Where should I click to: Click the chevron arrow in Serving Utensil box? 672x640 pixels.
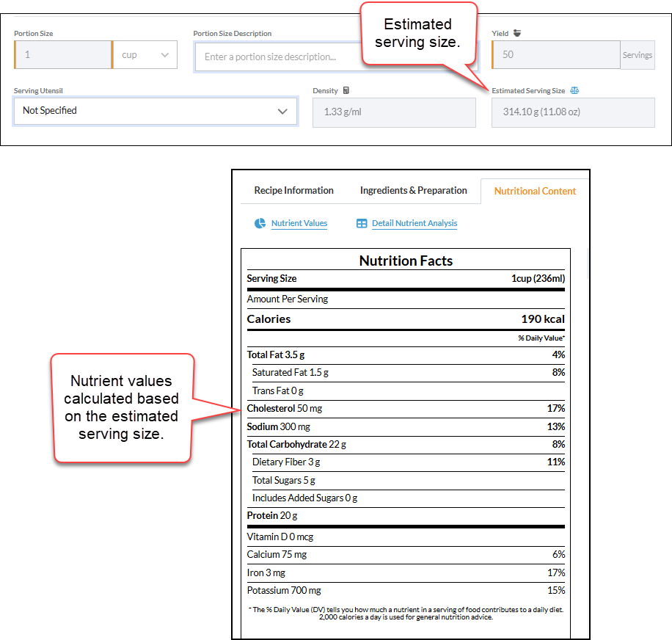click(x=282, y=112)
